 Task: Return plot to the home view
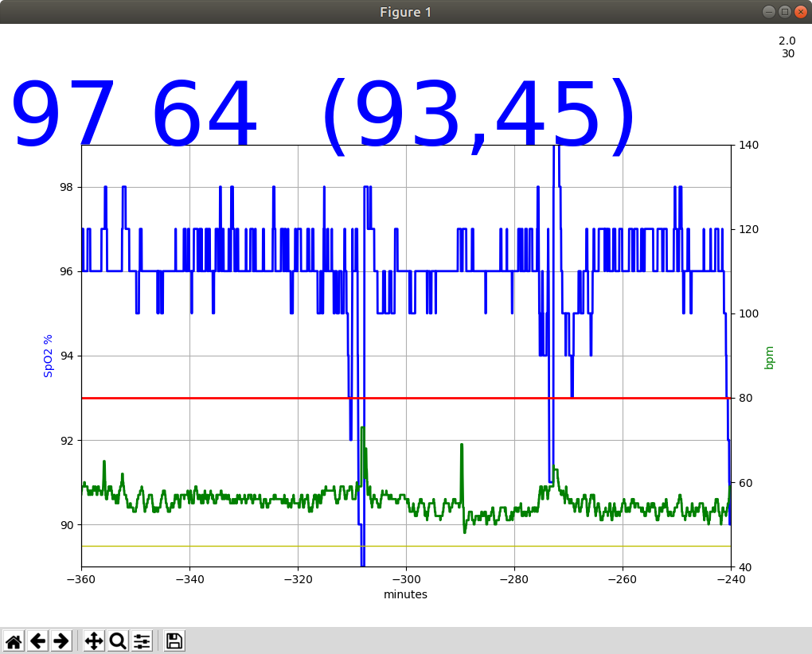(14, 640)
